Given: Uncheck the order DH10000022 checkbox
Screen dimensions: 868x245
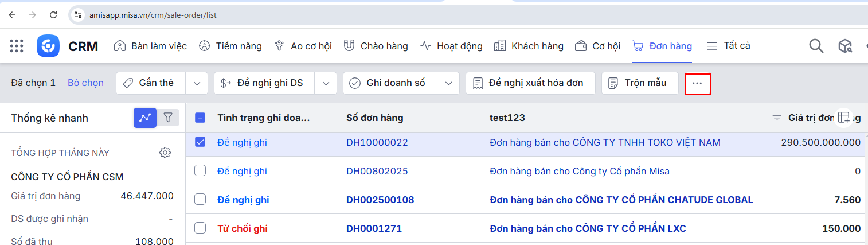Looking at the screenshot, I should pyautogui.click(x=200, y=142).
